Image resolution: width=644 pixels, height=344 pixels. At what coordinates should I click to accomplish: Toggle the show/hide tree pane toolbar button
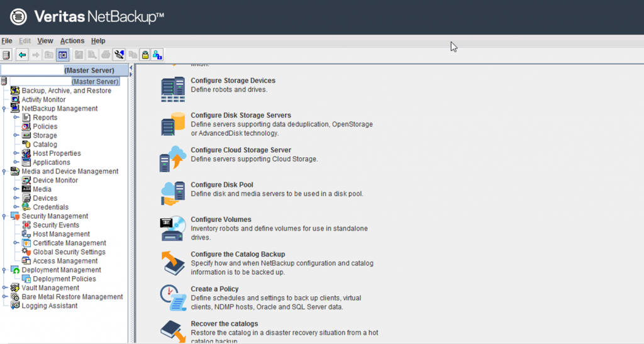62,55
